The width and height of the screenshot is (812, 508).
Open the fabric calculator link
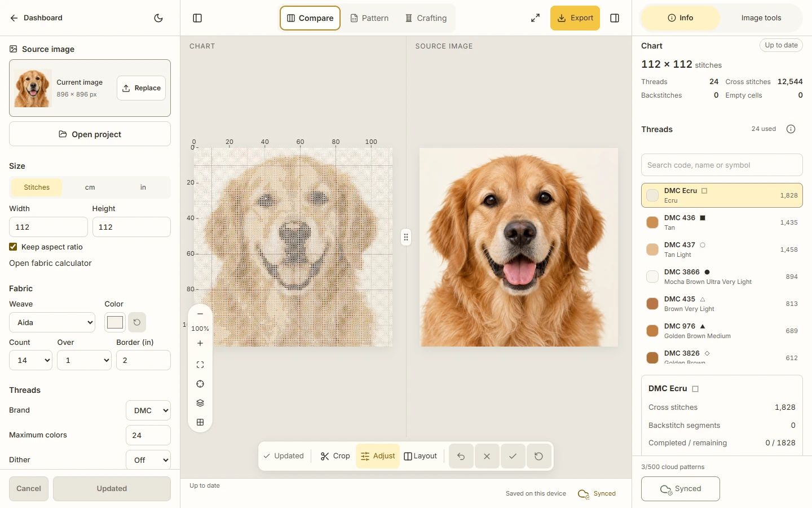50,263
